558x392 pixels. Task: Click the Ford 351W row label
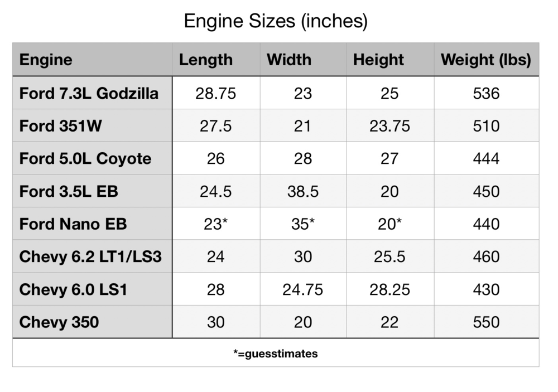pyautogui.click(x=61, y=126)
